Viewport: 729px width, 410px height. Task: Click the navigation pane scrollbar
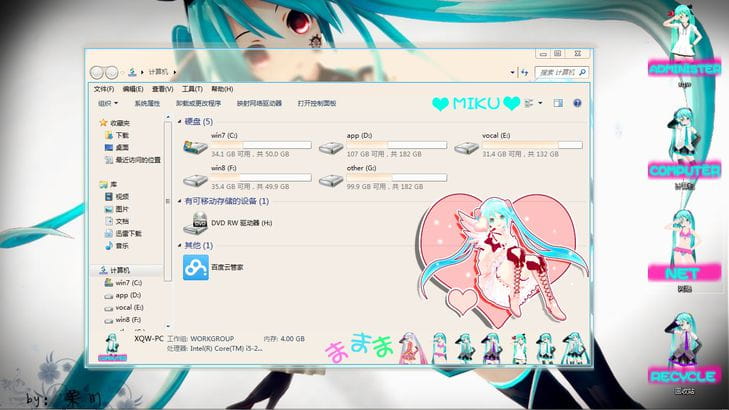click(x=168, y=201)
